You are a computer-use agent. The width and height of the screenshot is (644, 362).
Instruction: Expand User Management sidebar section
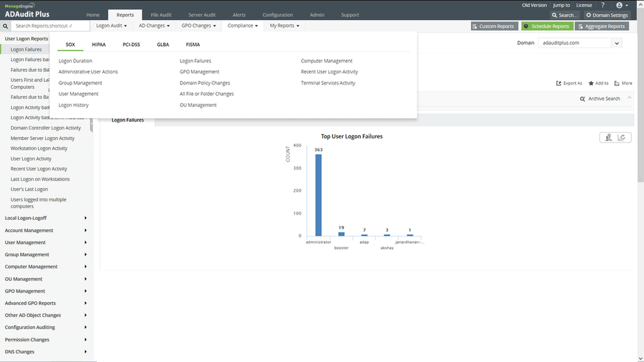tap(46, 242)
